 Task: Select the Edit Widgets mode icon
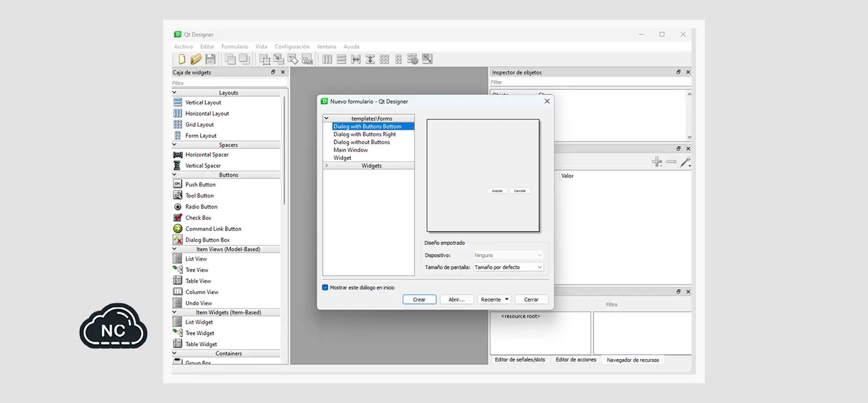coord(264,59)
